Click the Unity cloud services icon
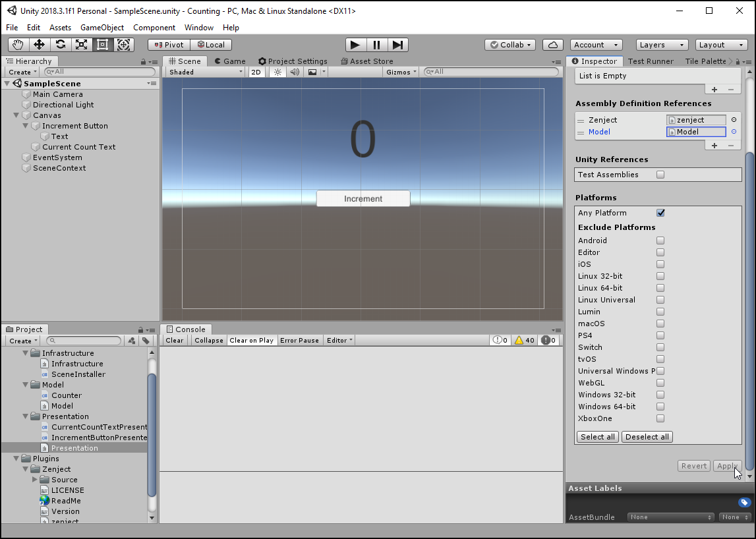756x539 pixels. 552,44
